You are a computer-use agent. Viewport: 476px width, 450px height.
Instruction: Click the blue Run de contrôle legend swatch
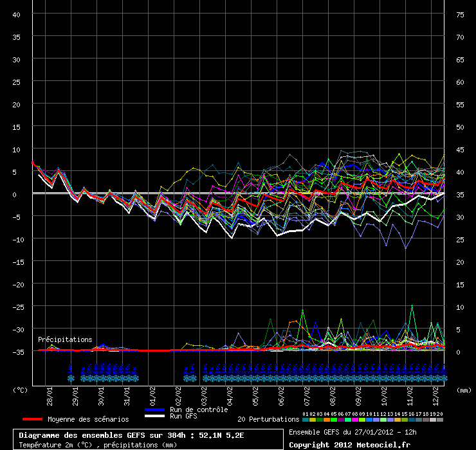click(155, 410)
